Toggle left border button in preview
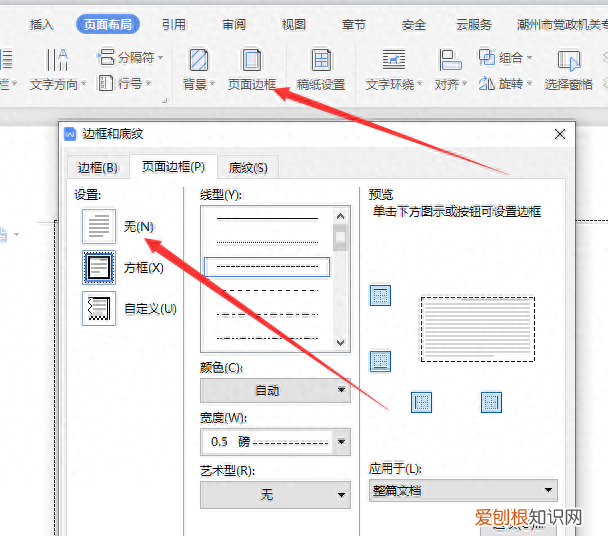Image resolution: width=608 pixels, height=536 pixels. pyautogui.click(x=421, y=402)
